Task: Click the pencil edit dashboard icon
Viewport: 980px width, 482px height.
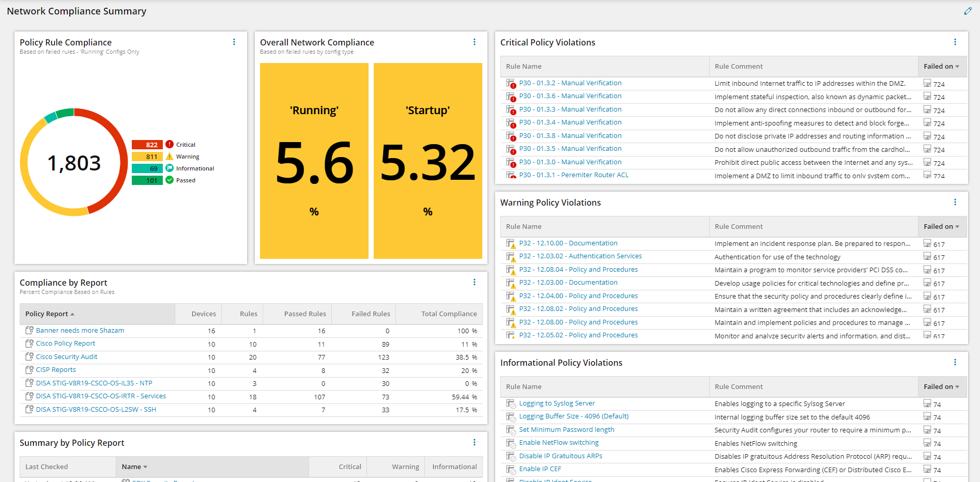Action: point(968,11)
